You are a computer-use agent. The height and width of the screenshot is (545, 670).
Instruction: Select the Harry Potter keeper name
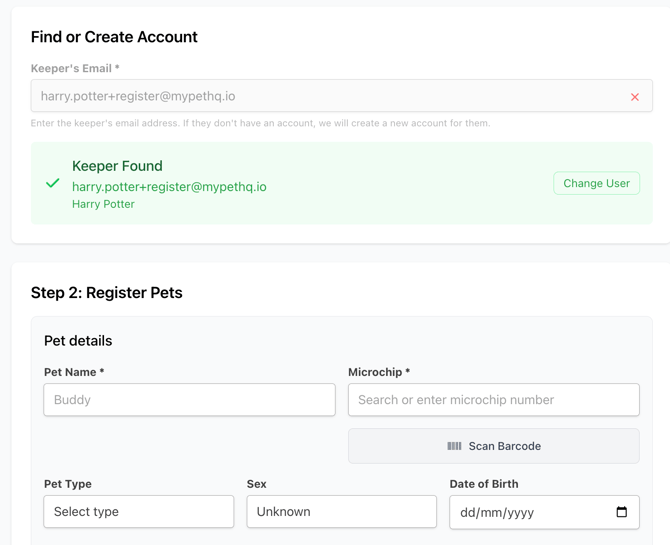103,204
